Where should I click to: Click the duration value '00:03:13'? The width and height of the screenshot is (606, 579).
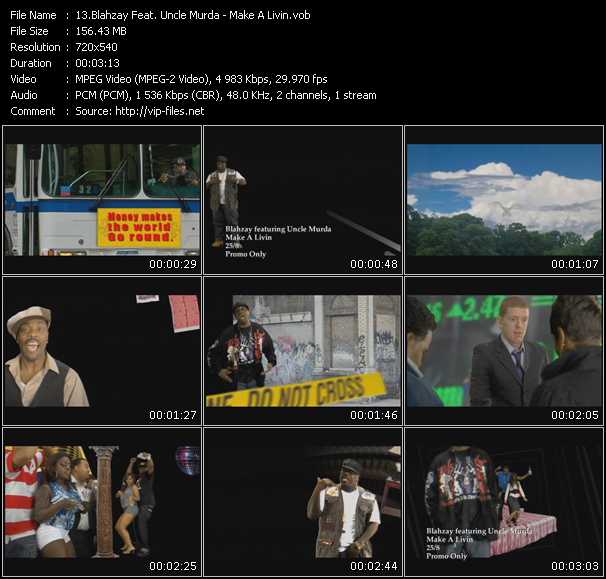(x=97, y=63)
